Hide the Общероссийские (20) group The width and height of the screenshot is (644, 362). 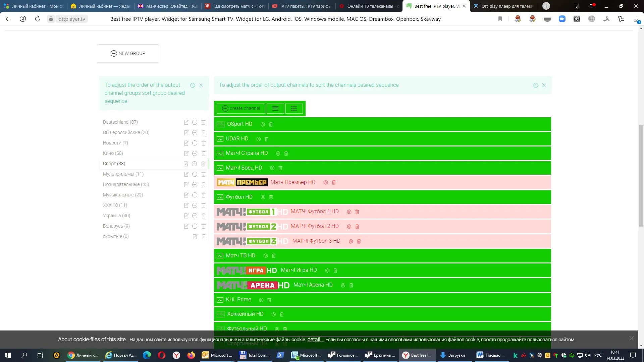(x=195, y=133)
